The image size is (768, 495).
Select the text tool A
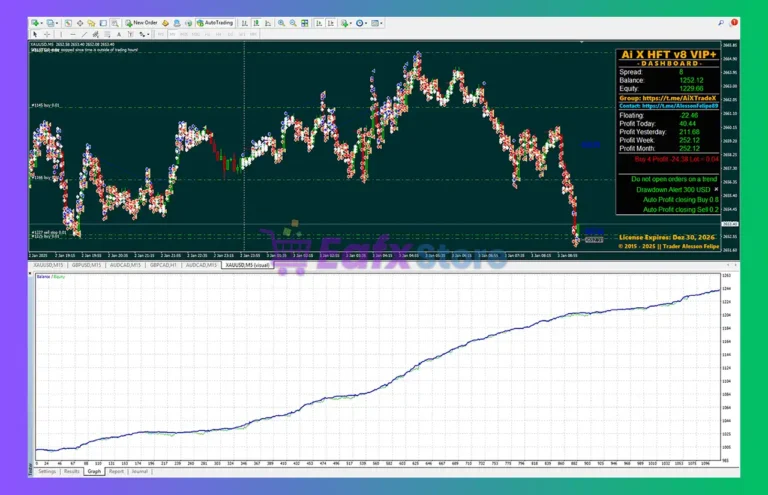(119, 34)
